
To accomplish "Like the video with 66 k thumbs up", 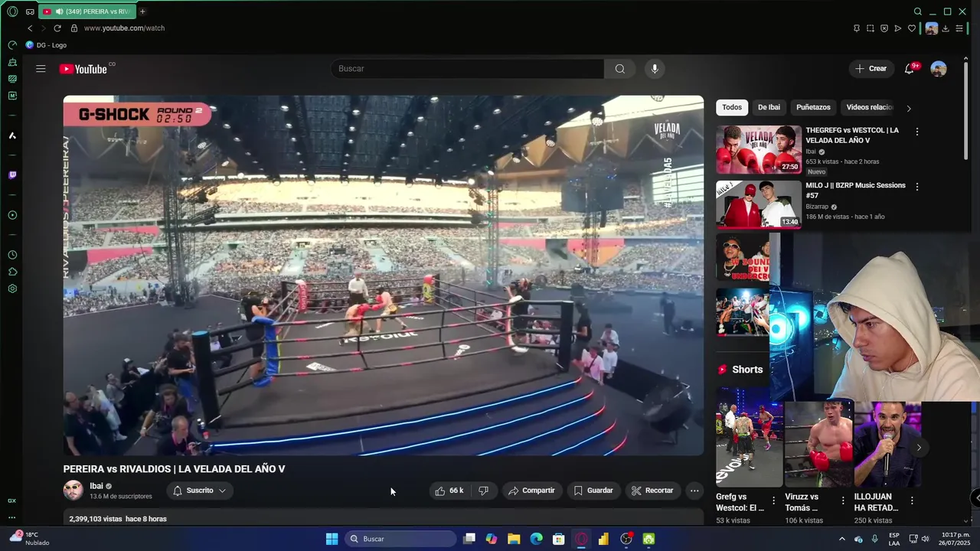I will coord(450,491).
